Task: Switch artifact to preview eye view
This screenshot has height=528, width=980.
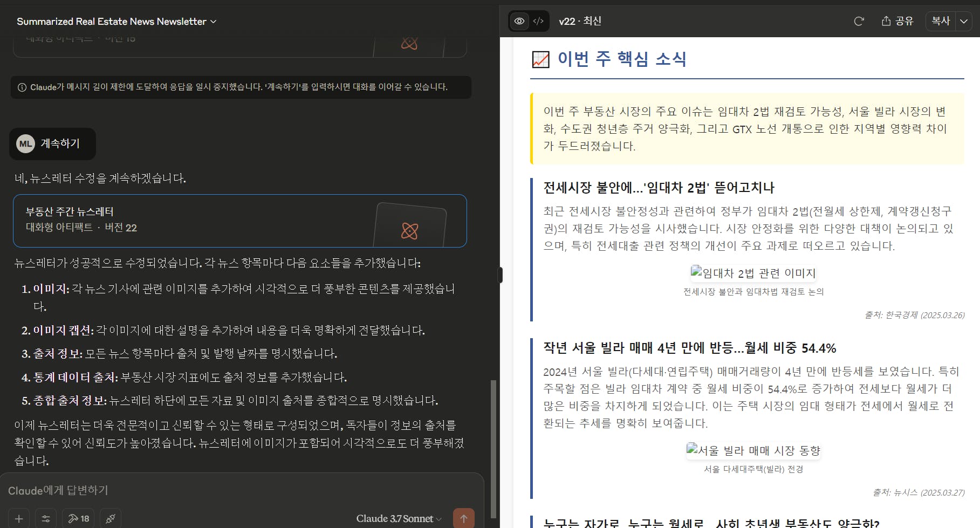Action: [x=519, y=21]
